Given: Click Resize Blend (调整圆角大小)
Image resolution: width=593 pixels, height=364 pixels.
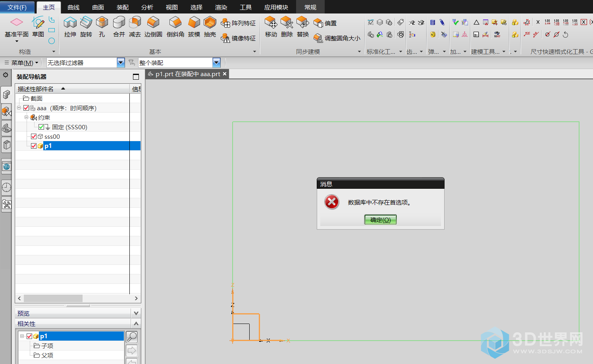Looking at the screenshot, I should tap(337, 38).
